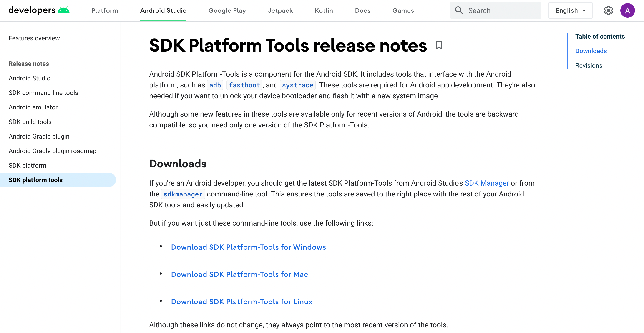The height and width of the screenshot is (333, 644).
Task: Open the SDK Manager link
Action: 486,183
